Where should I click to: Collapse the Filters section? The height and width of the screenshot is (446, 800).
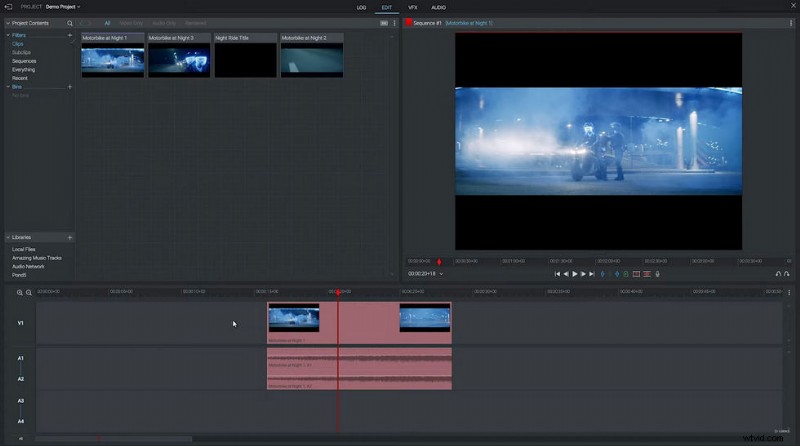point(8,35)
